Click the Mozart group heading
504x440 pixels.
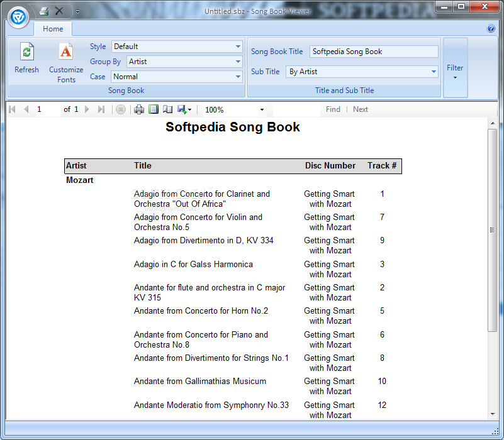pyautogui.click(x=80, y=180)
